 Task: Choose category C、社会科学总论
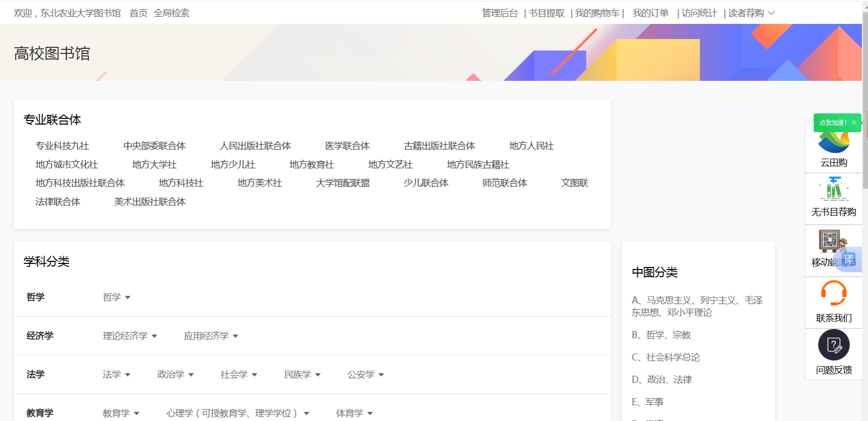(x=665, y=357)
